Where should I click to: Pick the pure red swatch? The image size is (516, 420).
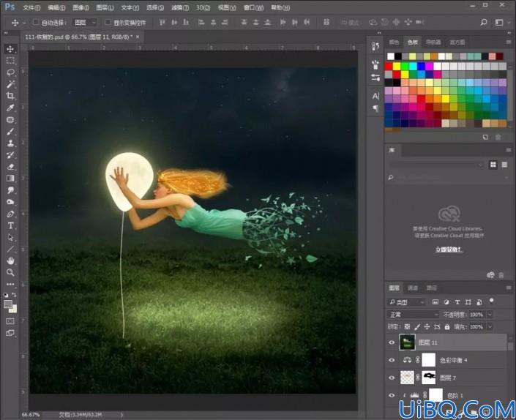[x=389, y=66]
